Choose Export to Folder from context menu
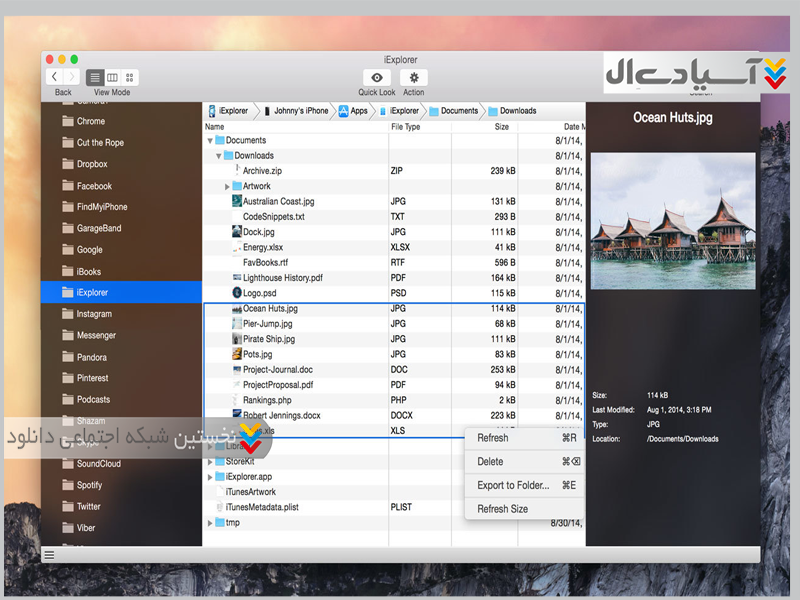Screen dimensions: 800x600 click(513, 486)
